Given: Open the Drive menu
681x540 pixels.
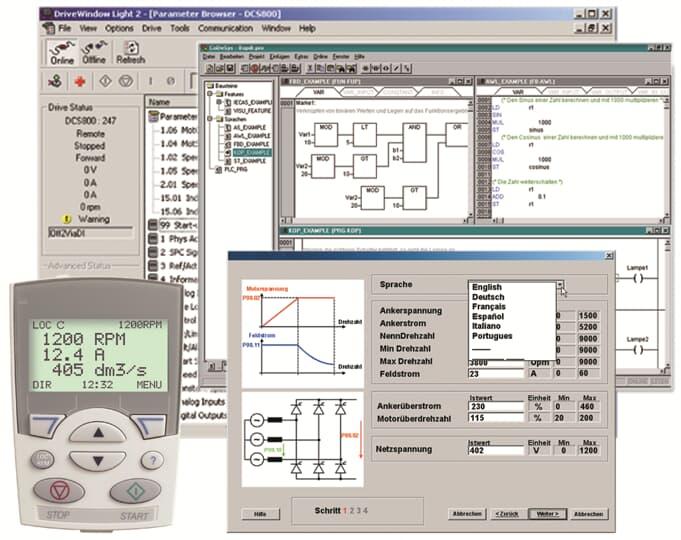Looking at the screenshot, I should pos(152,29).
